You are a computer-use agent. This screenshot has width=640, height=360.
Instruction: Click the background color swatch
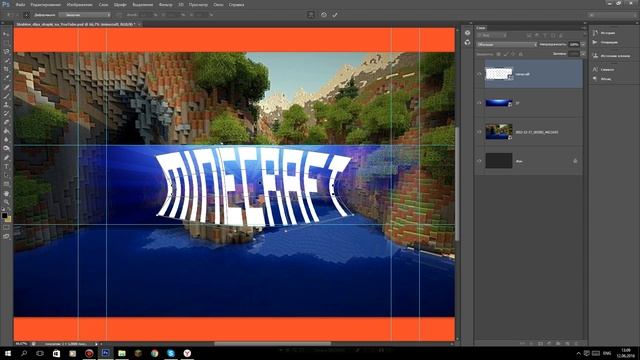pos(9,219)
